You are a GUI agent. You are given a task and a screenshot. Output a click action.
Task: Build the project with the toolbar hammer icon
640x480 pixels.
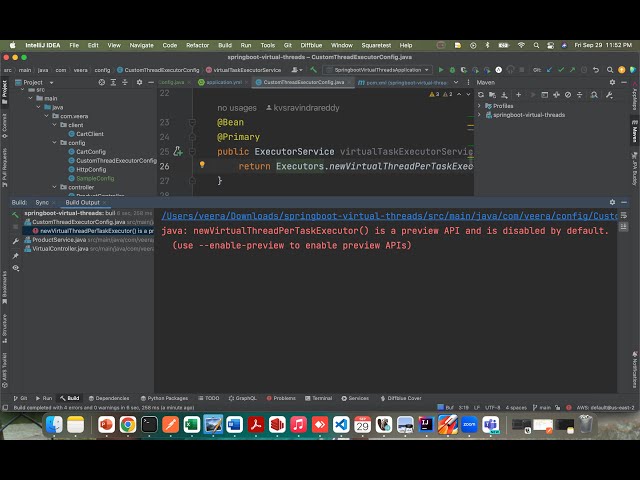(313, 70)
